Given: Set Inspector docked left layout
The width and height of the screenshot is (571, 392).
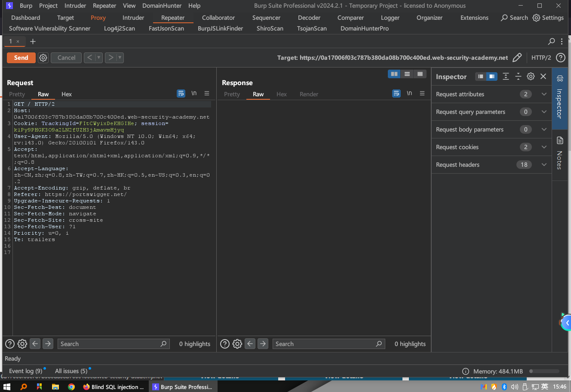Looking at the screenshot, I should pos(481,77).
